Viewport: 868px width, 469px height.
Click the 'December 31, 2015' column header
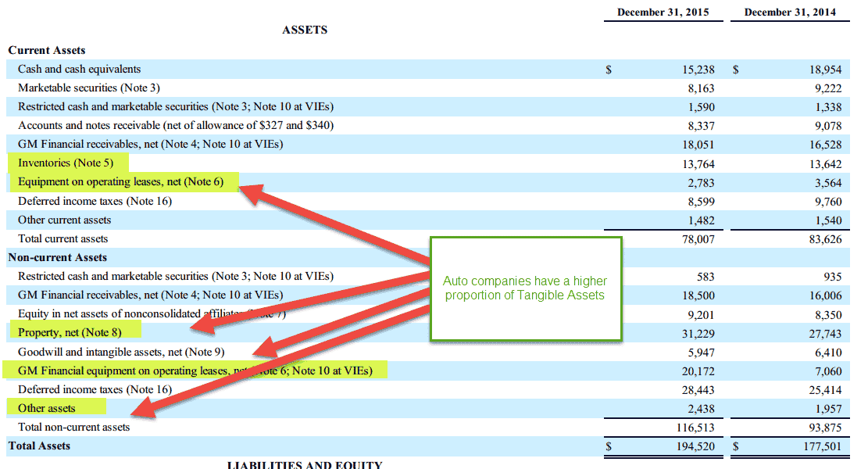coord(663,13)
